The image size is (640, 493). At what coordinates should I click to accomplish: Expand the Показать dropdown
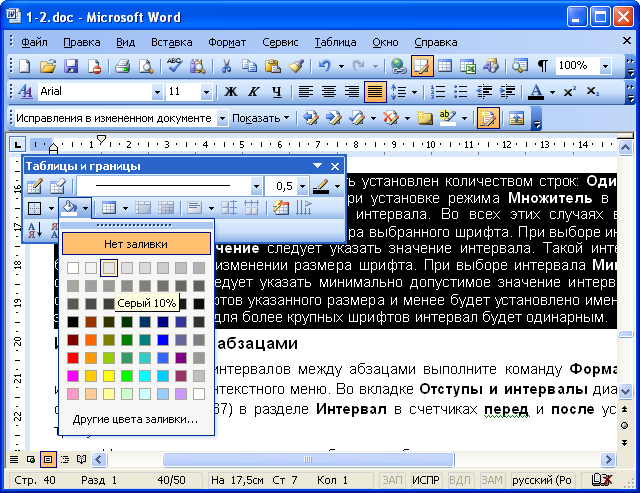[x=260, y=118]
